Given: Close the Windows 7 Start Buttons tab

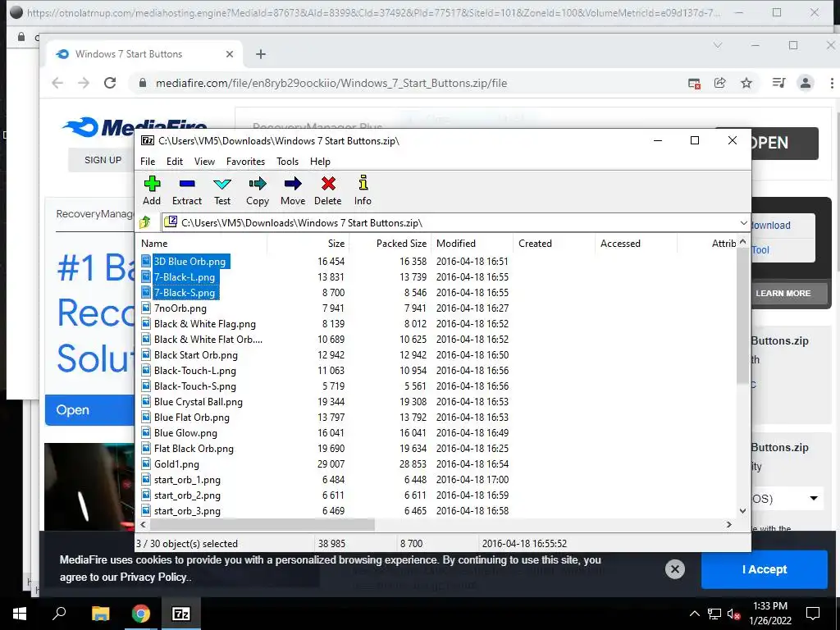Looking at the screenshot, I should pos(230,54).
